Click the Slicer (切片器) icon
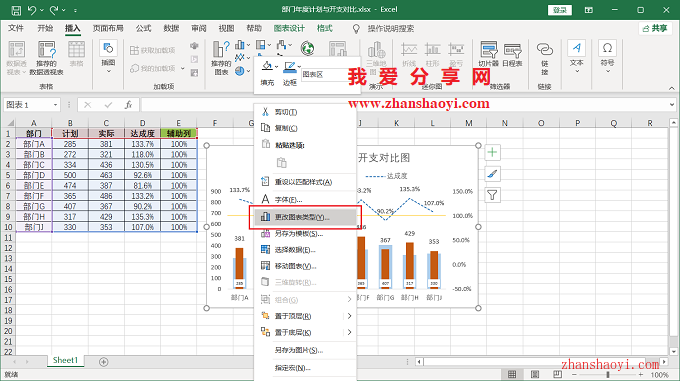 tap(488, 55)
